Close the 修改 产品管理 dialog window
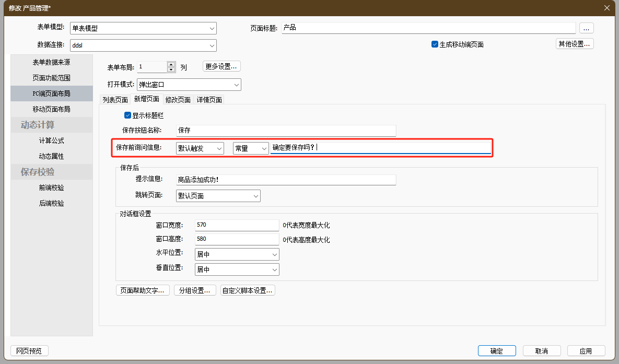Viewport: 619px width, 364px height. pyautogui.click(x=606, y=7)
